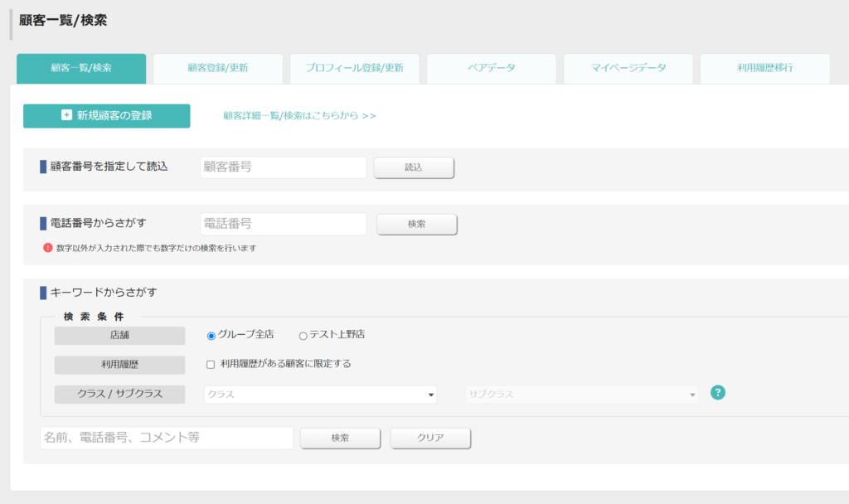Select the グループ全店 radio button
Viewport: 849px width, 504px height.
[x=211, y=336]
